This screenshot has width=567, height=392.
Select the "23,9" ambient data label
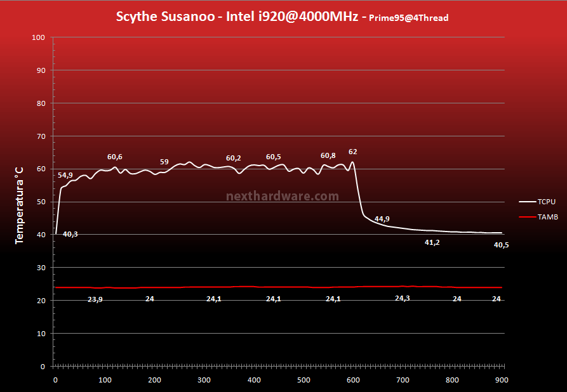(x=95, y=299)
